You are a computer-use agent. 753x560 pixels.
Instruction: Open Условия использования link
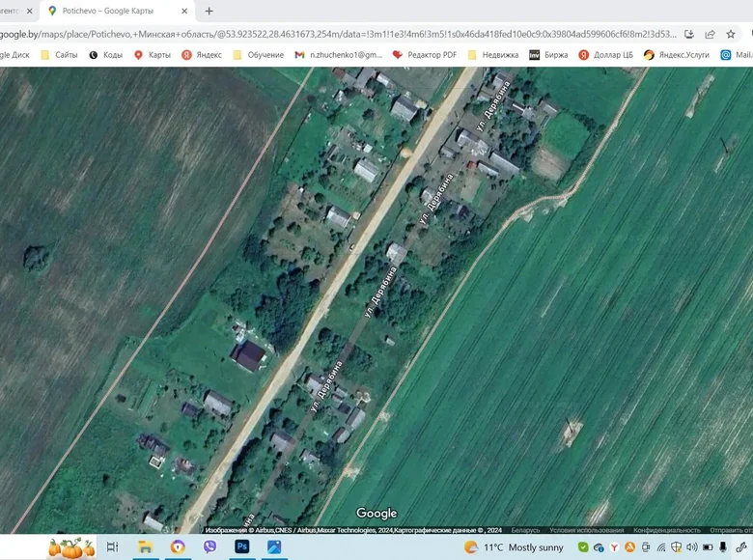[586, 530]
